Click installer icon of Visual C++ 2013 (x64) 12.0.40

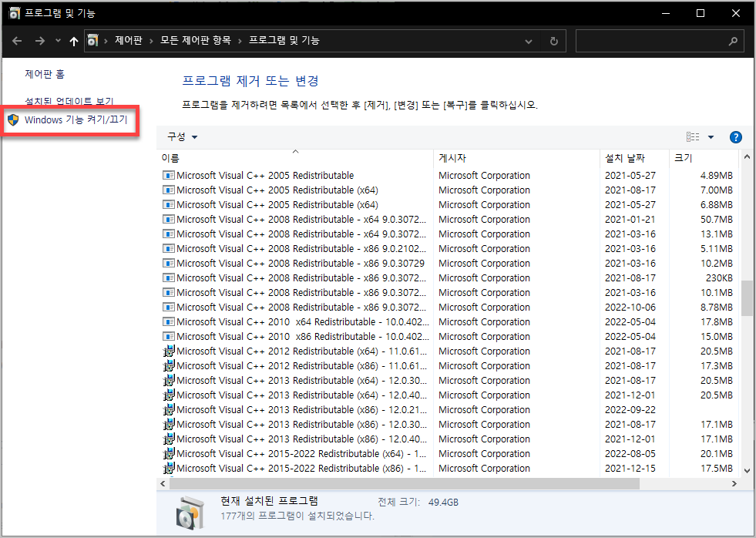pyautogui.click(x=168, y=395)
